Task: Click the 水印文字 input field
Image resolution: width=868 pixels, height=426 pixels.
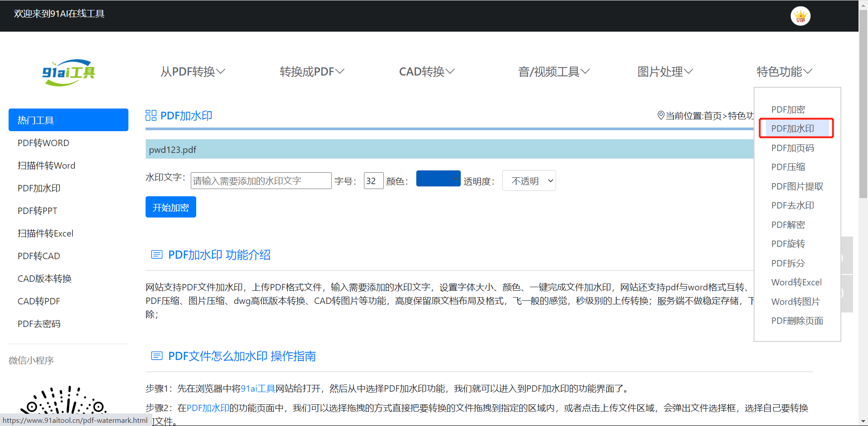Action: click(261, 181)
